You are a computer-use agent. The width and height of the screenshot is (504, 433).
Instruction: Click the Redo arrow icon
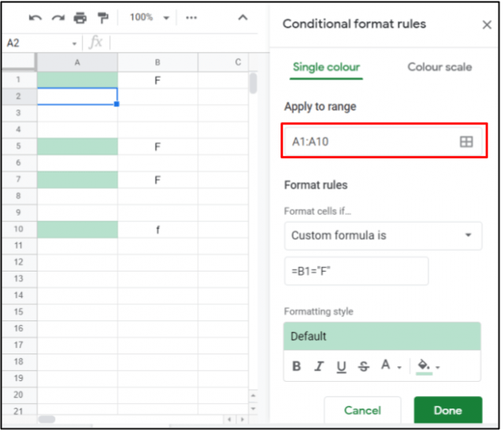(57, 17)
